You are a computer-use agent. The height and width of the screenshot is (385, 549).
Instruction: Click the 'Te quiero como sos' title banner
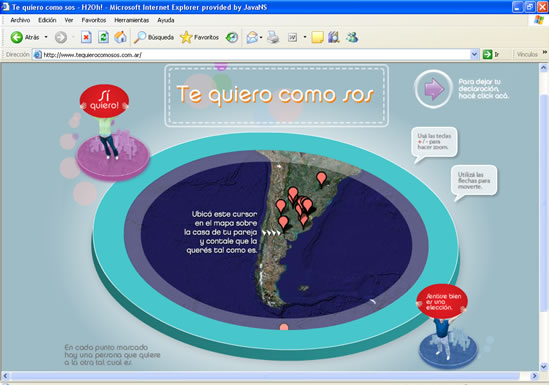tap(276, 95)
